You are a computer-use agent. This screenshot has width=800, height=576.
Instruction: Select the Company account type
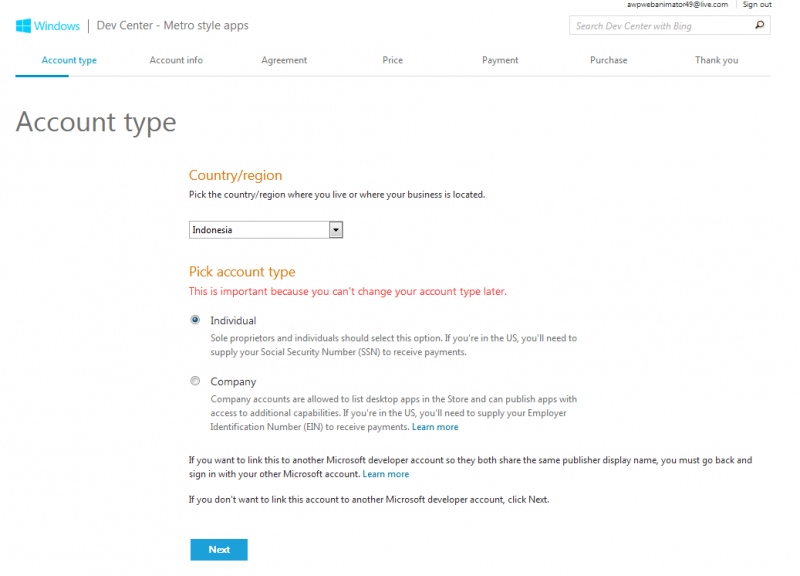(195, 381)
